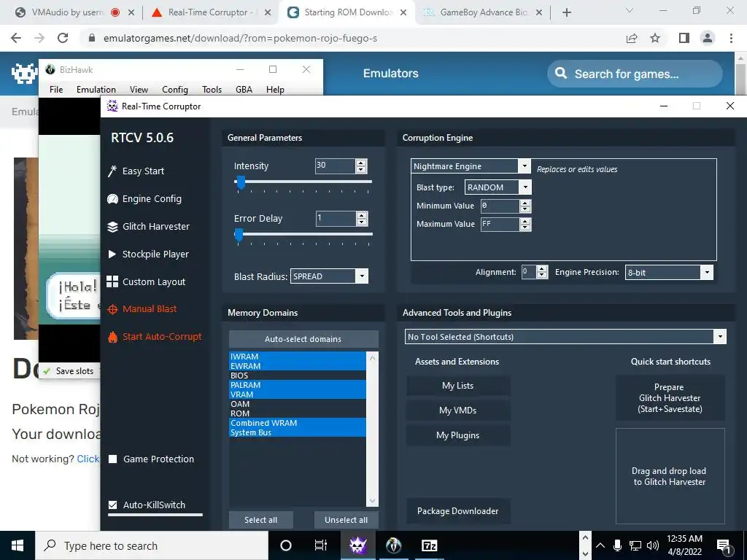747x560 pixels.
Task: Increase Alignment stepper
Action: (542, 269)
